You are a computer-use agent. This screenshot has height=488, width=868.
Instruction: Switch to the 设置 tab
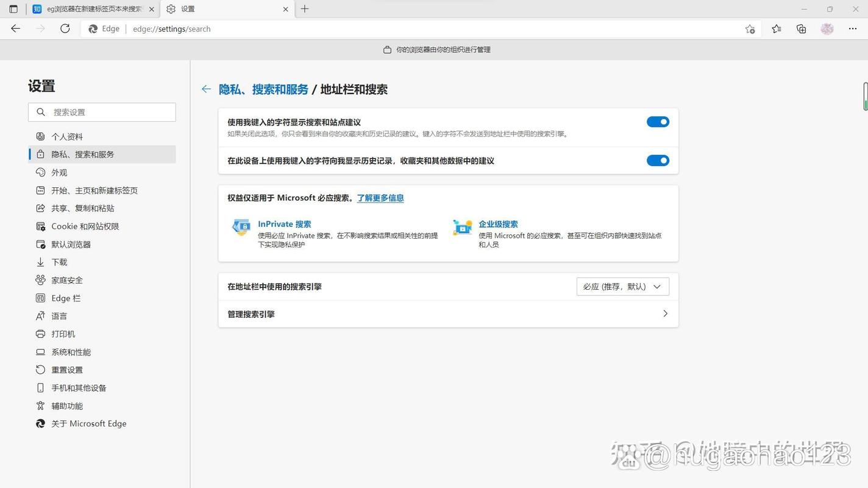tap(227, 9)
